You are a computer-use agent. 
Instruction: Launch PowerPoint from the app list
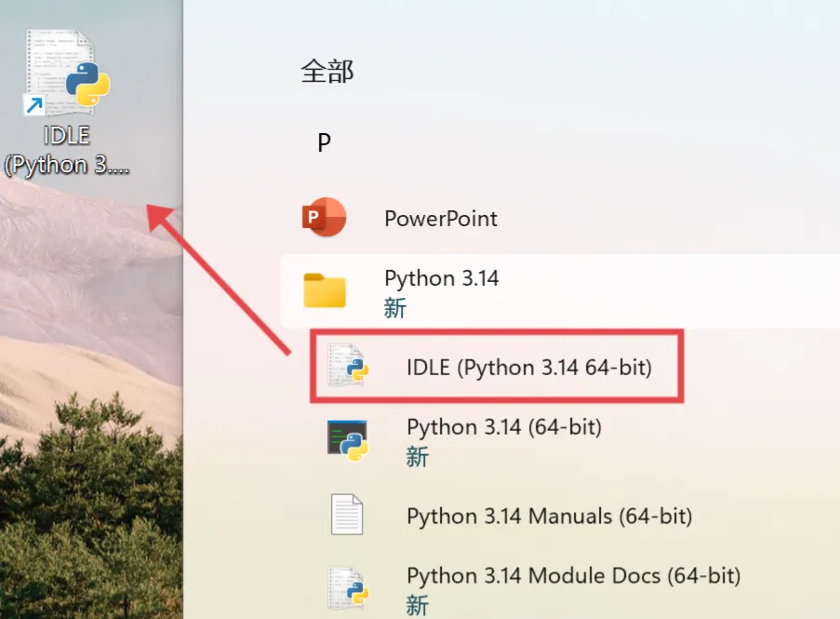[440, 219]
